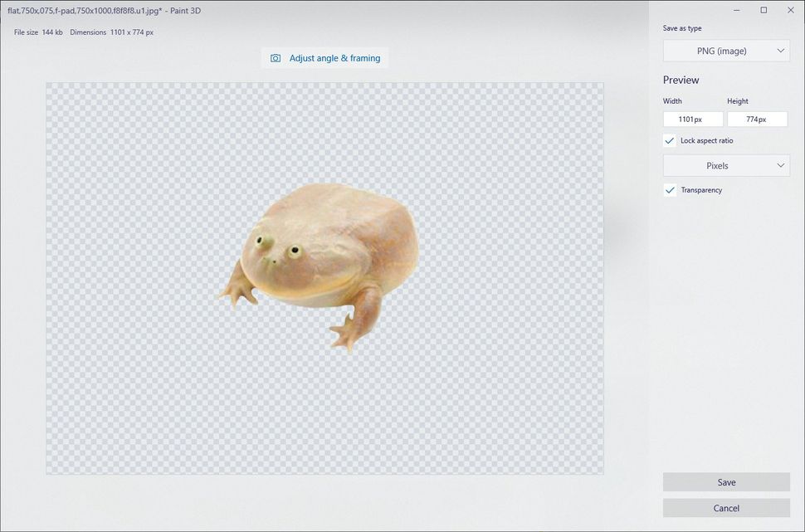
Task: Expand the PNG (image) format list
Action: click(726, 51)
